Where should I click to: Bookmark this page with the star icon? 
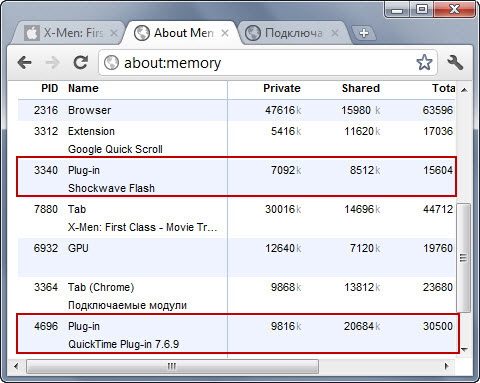(424, 62)
